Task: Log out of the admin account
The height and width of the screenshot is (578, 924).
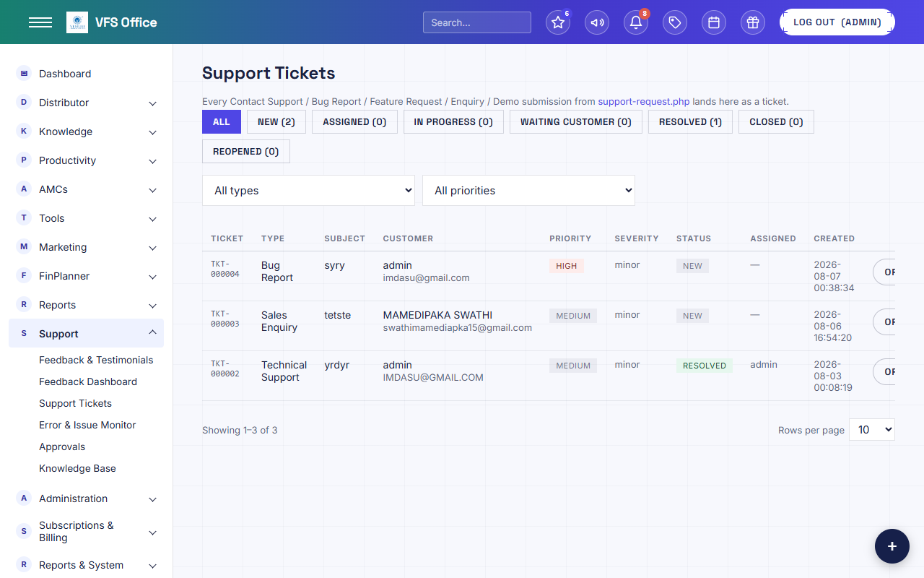Action: [837, 22]
